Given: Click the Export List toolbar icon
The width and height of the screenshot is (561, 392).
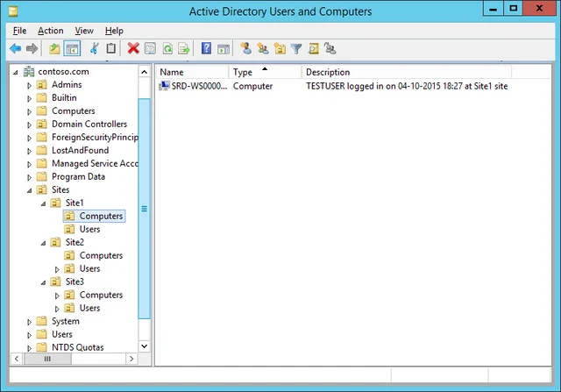Looking at the screenshot, I should tap(184, 48).
